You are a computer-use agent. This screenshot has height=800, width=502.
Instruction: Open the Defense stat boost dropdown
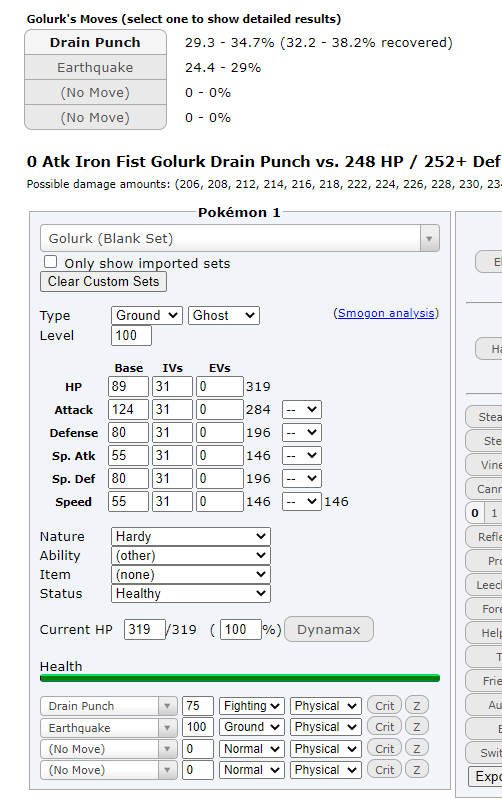(x=302, y=433)
